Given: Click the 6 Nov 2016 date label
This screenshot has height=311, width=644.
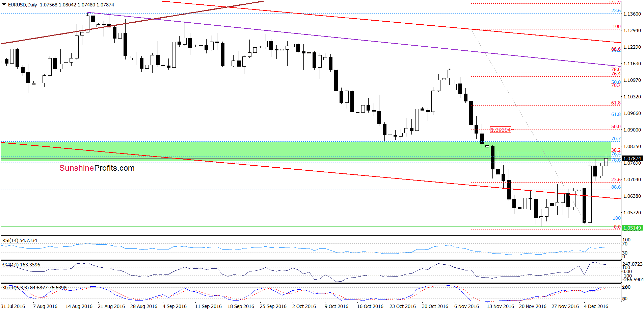Looking at the screenshot, I should tap(467, 306).
